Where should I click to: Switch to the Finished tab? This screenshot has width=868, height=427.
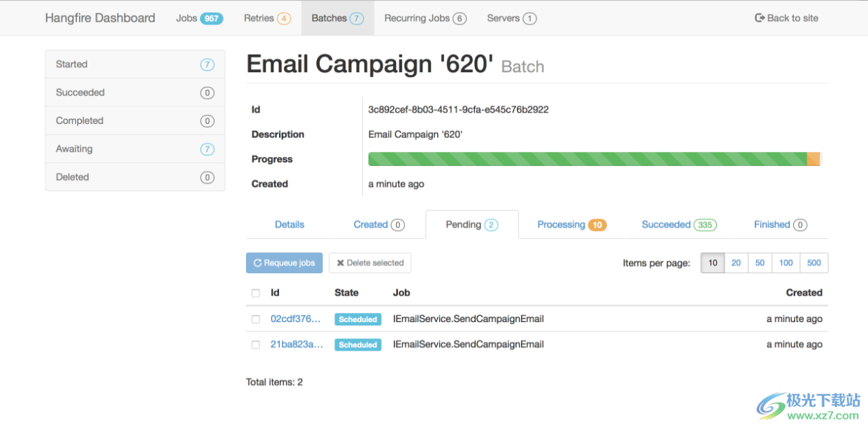coord(780,225)
